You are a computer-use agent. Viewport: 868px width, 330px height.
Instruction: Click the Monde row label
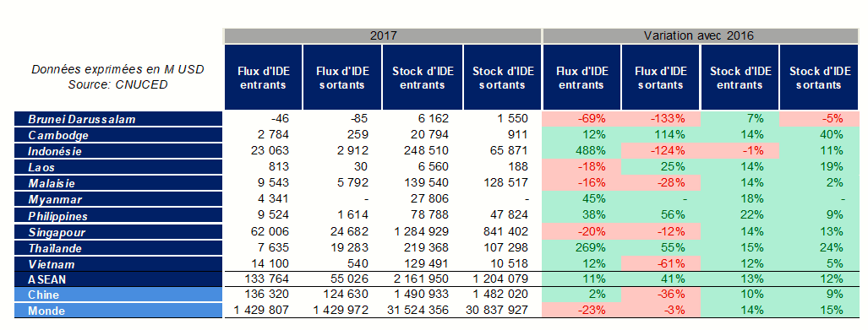pyautogui.click(x=118, y=311)
